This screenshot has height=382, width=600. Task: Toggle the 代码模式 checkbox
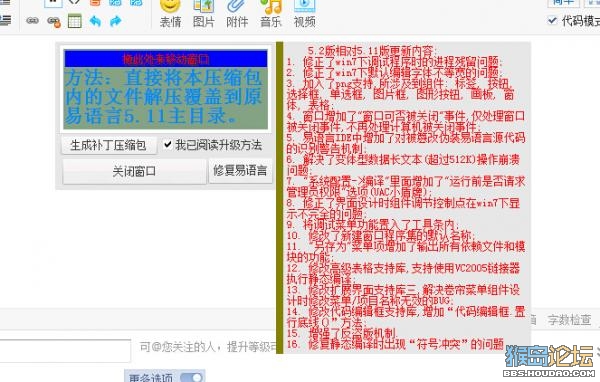[x=552, y=20]
